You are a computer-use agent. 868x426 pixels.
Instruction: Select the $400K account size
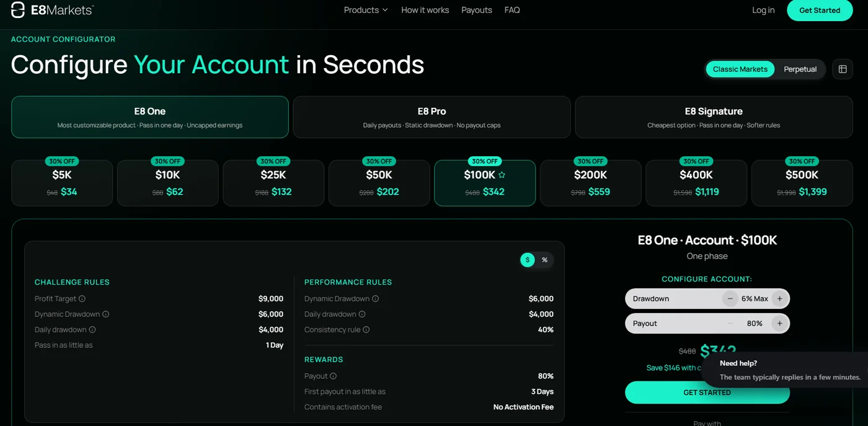(696, 183)
